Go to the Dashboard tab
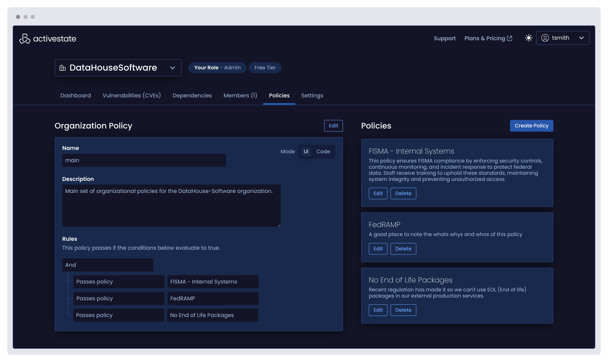608x364 pixels. point(76,95)
